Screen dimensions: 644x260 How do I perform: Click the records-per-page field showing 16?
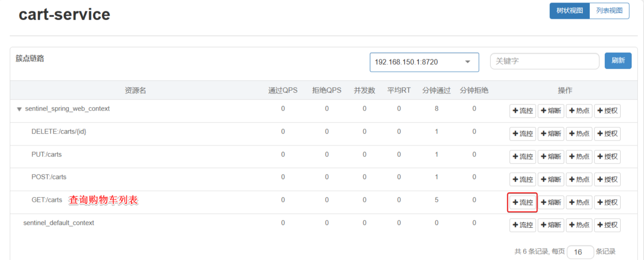(580, 252)
